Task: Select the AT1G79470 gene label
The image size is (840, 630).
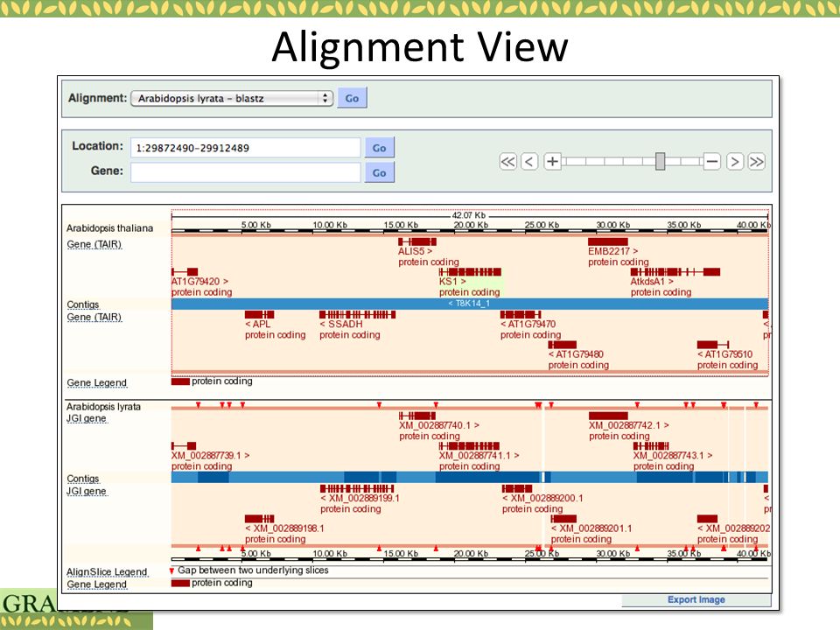Action: (x=528, y=324)
